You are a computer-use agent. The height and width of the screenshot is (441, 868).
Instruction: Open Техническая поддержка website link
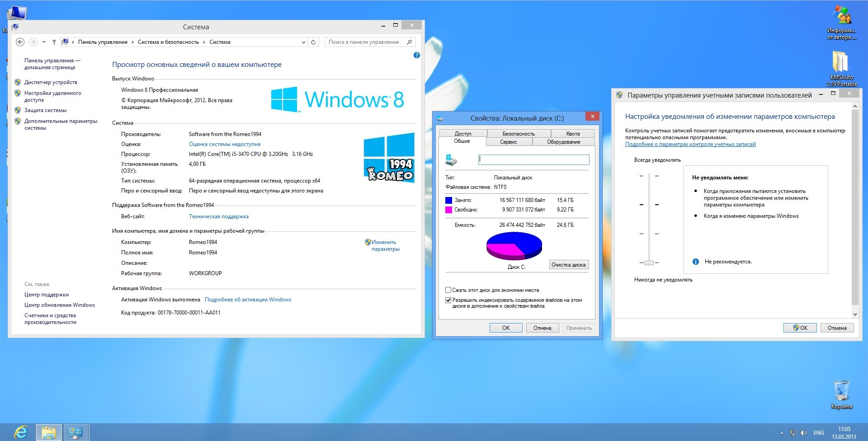click(219, 216)
